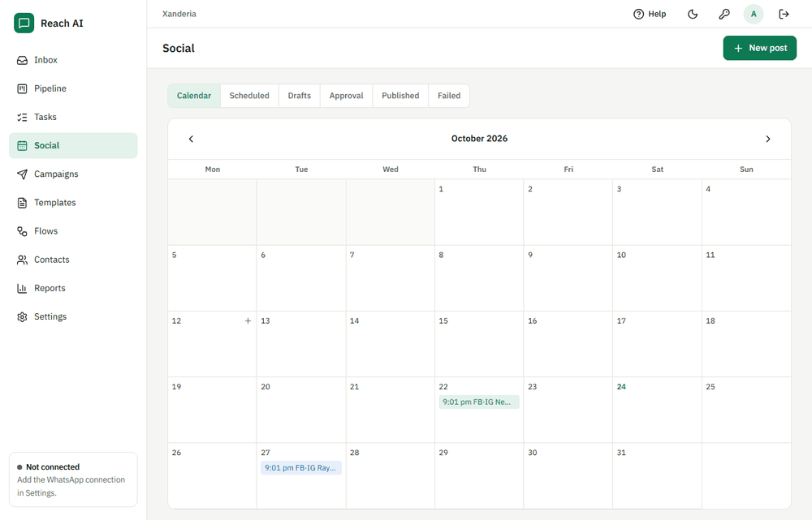
Task: Click the key icon in header
Action: pyautogui.click(x=724, y=14)
